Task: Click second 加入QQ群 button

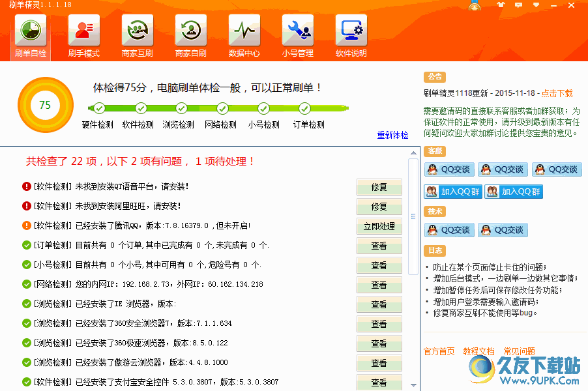Action: click(514, 192)
